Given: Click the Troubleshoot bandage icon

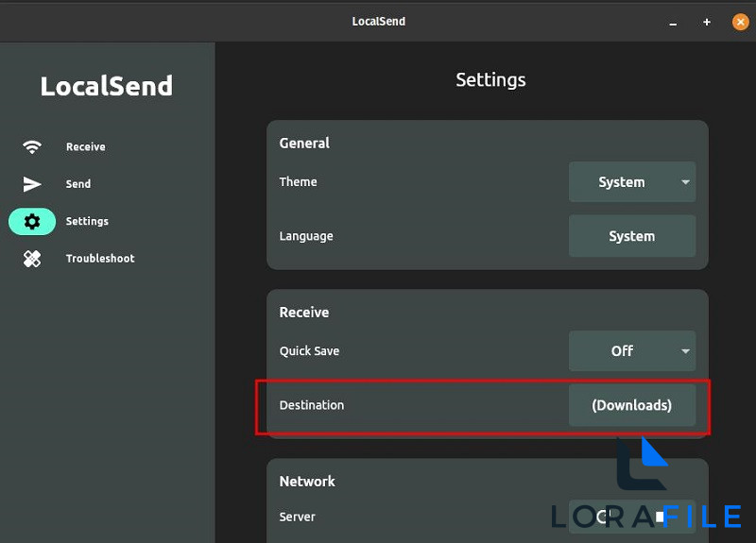Looking at the screenshot, I should (32, 259).
